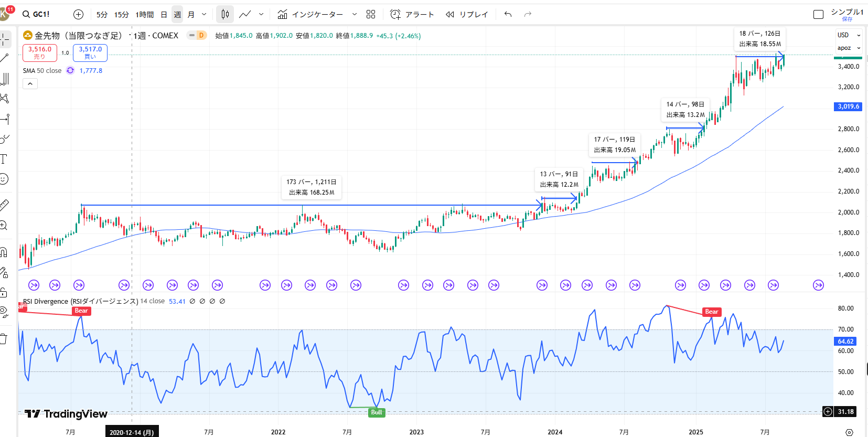Open the USD currency dropdown

pos(848,35)
